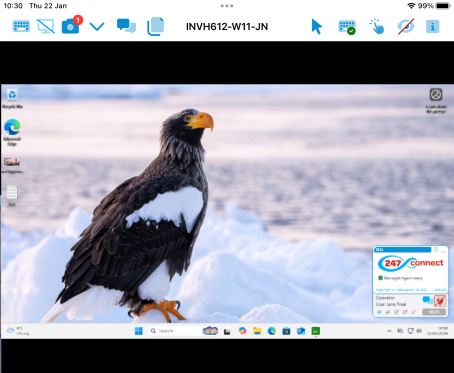Viewport: 454px width, 373px height.
Task: Click the INVH612-W11-JN session title
Action: coord(227,27)
